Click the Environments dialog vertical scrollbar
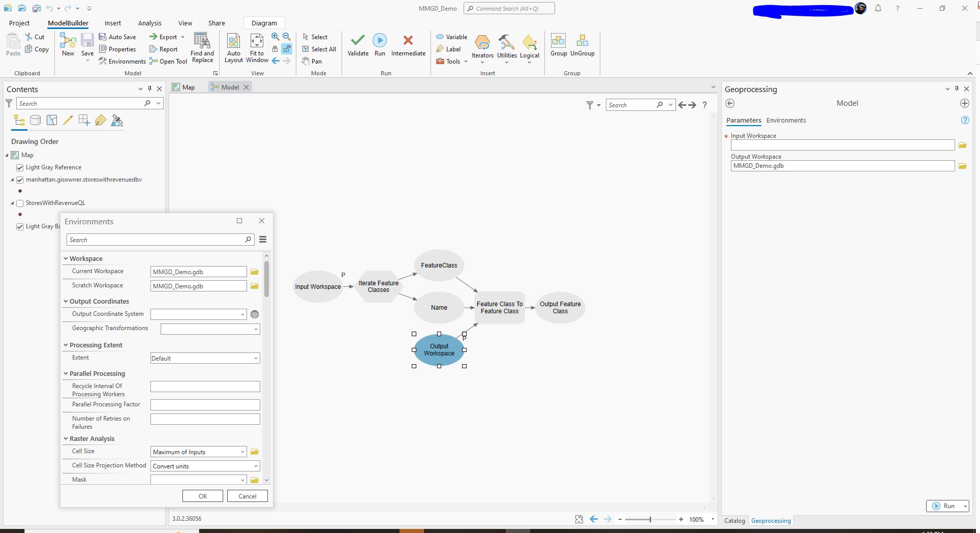The height and width of the screenshot is (533, 980). [266, 279]
